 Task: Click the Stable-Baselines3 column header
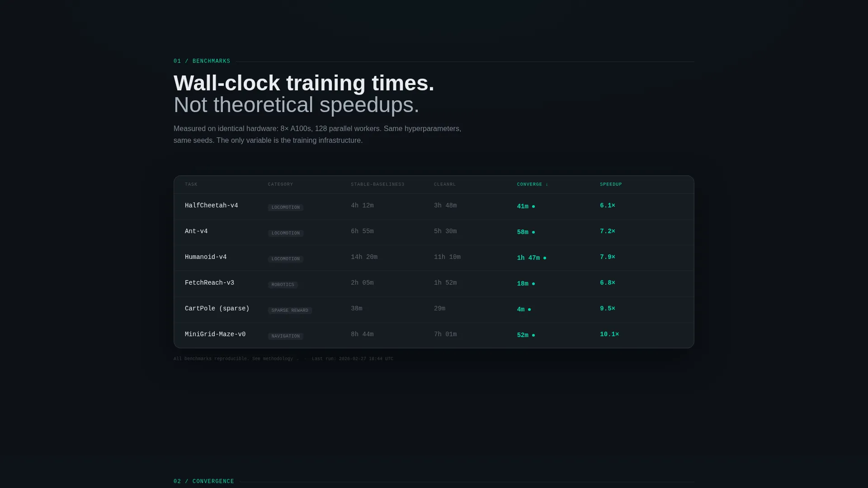pos(377,184)
